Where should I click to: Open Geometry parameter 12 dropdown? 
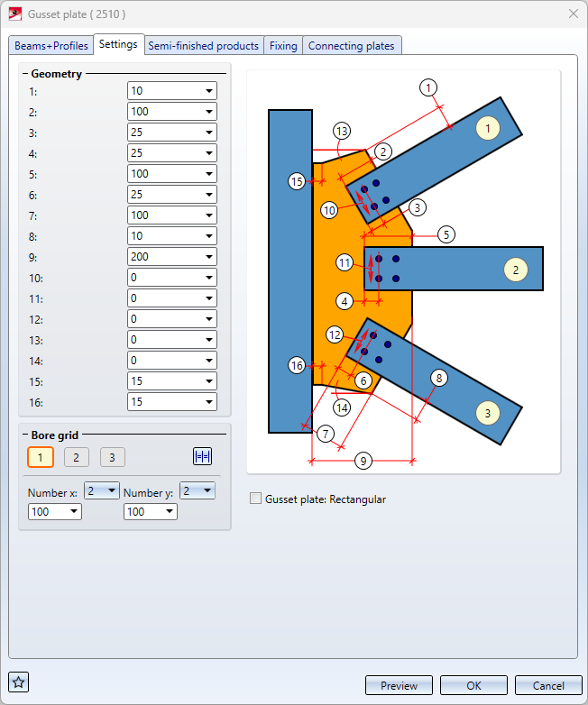click(209, 319)
